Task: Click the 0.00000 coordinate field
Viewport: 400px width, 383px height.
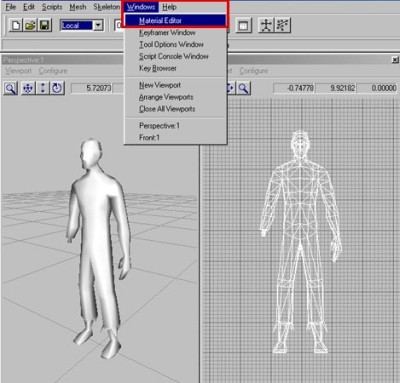Action: pyautogui.click(x=378, y=88)
